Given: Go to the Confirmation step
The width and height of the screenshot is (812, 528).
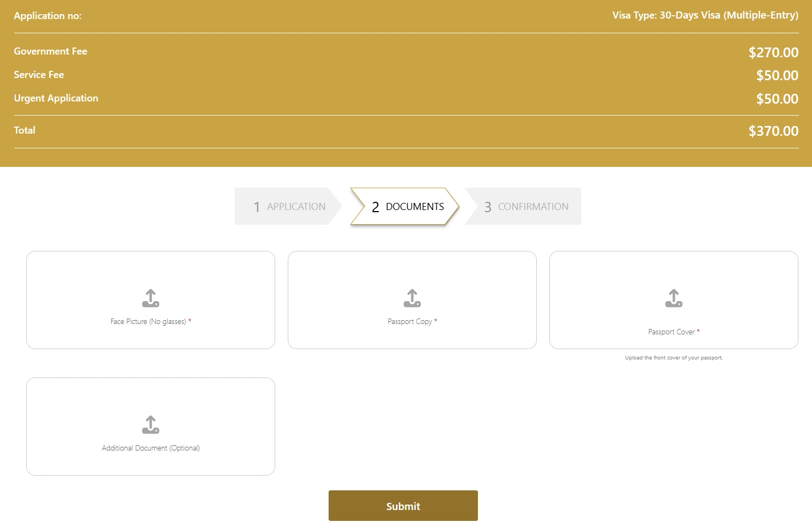Looking at the screenshot, I should (x=523, y=206).
